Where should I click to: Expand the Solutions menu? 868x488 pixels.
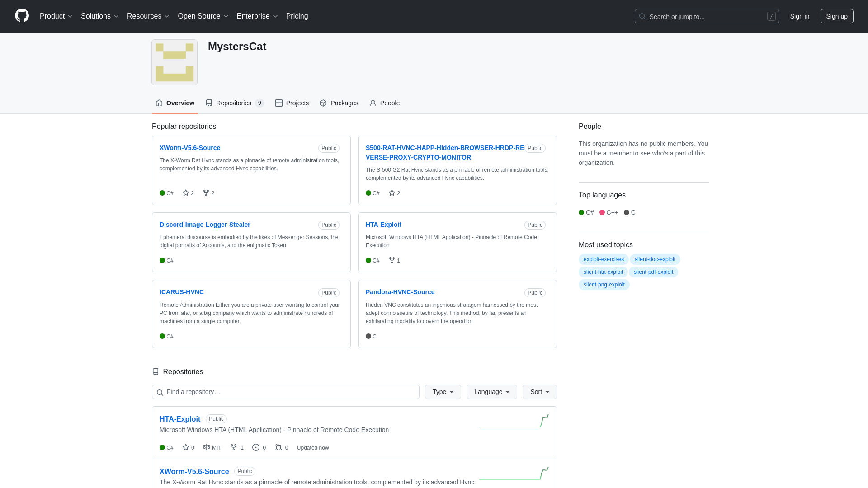[100, 16]
